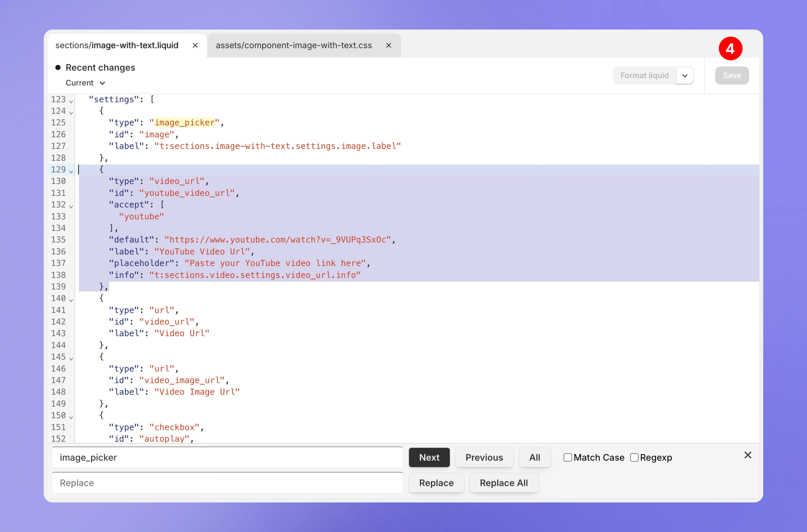Switch to the component-image-with-text.css tab
Viewport: 807px width, 532px height.
click(294, 45)
